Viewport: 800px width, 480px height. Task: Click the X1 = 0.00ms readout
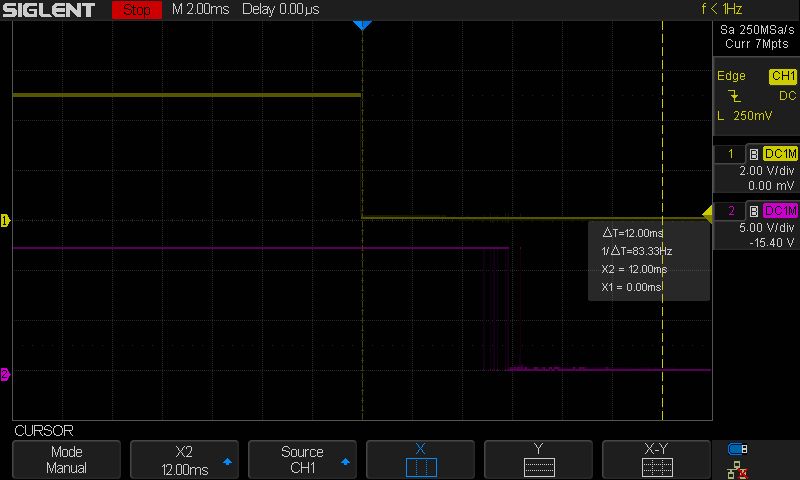(632, 287)
